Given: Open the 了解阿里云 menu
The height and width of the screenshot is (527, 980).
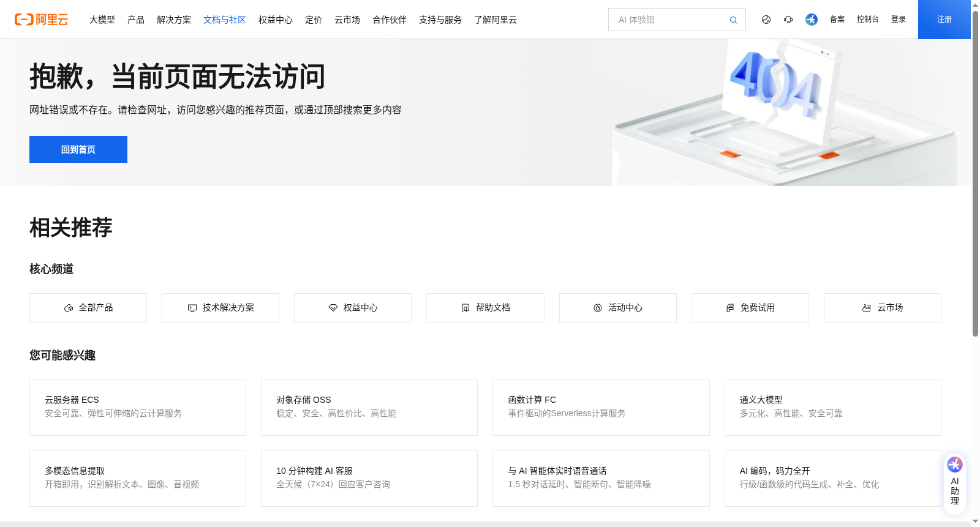Looking at the screenshot, I should 496,20.
